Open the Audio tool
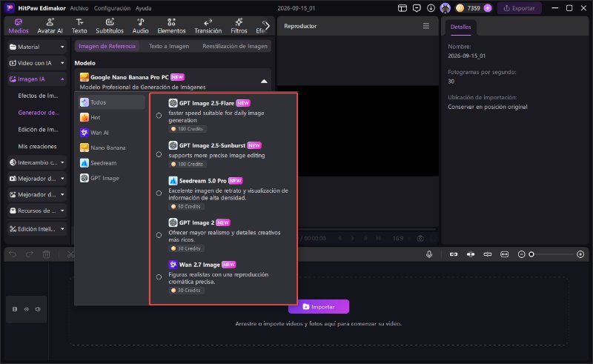Viewport: 593px width, 364px height. click(140, 26)
